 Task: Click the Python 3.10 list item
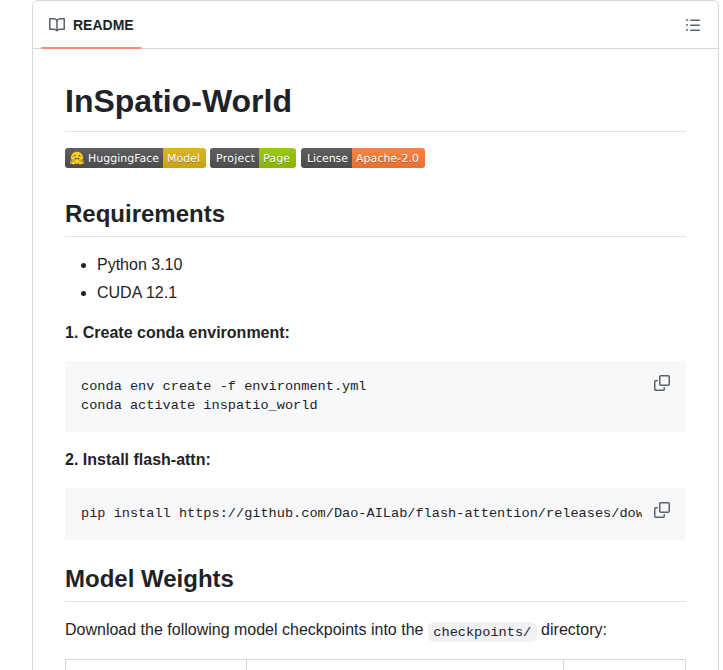(139, 265)
